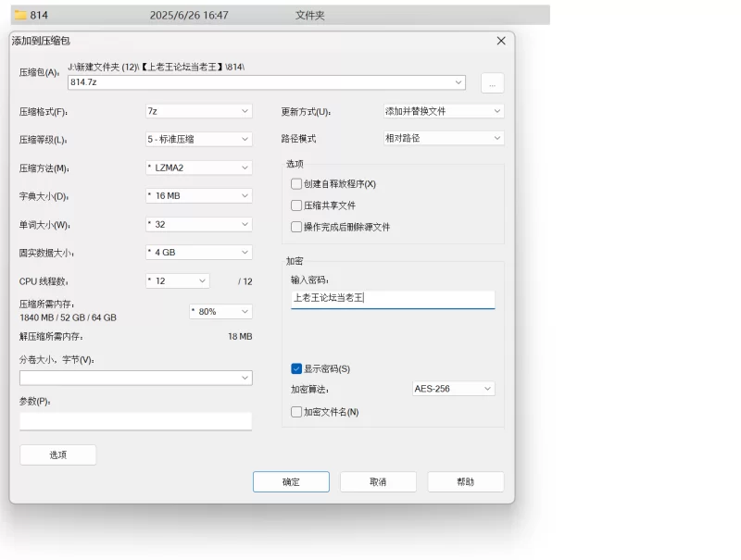Uncheck 显示密码(S) checkbox
The width and height of the screenshot is (741, 560).
click(296, 368)
